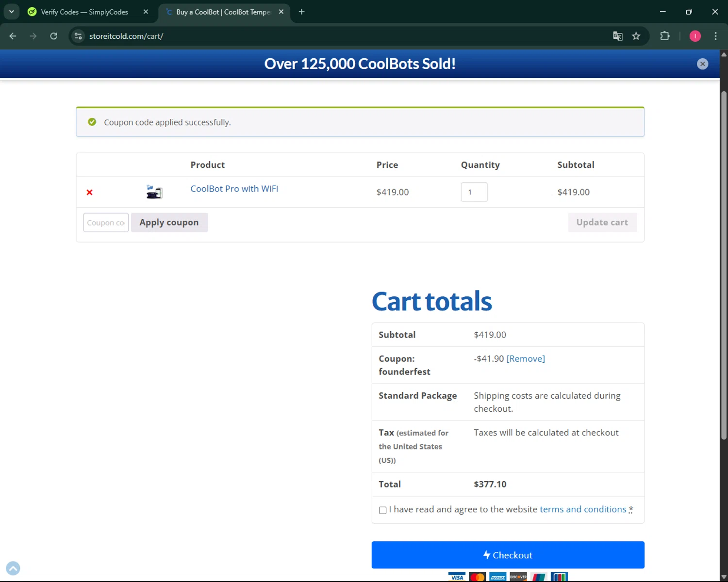Viewport: 728px width, 582px height.
Task: Select the Buy a CoolBot tab
Action: click(x=223, y=12)
